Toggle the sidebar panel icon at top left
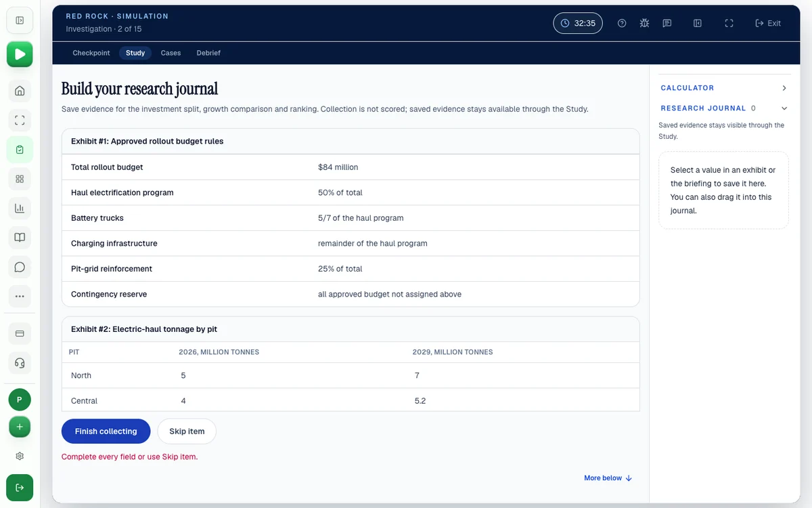 point(20,20)
